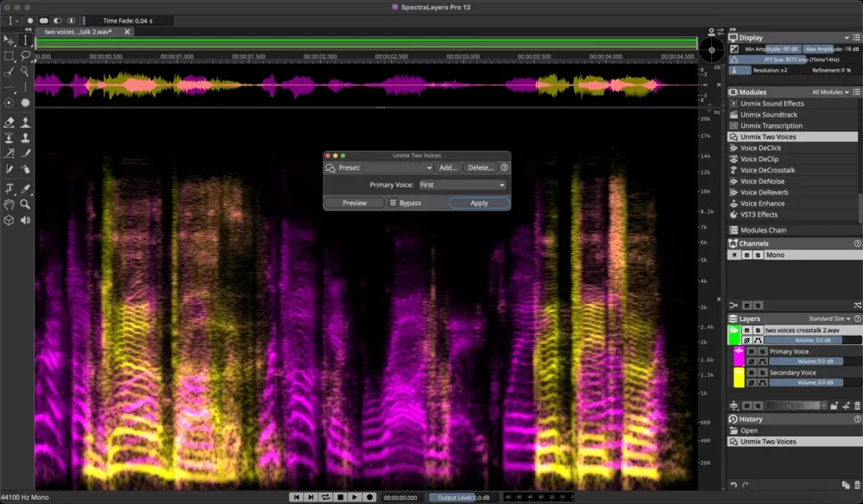The width and height of the screenshot is (863, 504).
Task: Invert phase of Primary Voice layer
Action: pos(752,362)
